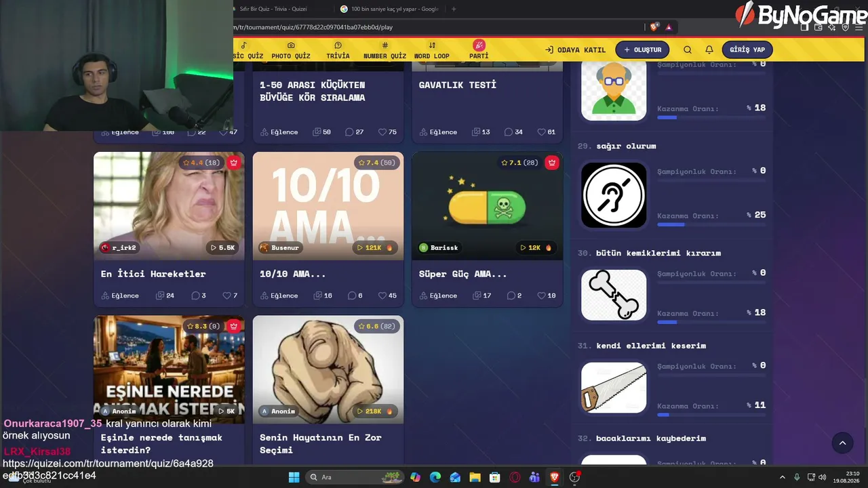Click Kazanma Oranı bar for 'bütün kemiklerimi kırarım'
The height and width of the screenshot is (488, 868).
point(711,322)
